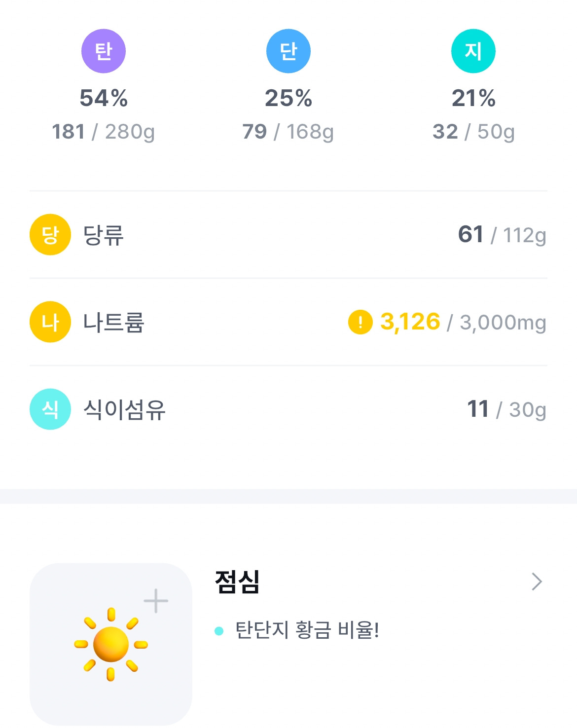577x728 pixels.
Task: Tap the sun lunch image thumbnail
Action: (111, 644)
